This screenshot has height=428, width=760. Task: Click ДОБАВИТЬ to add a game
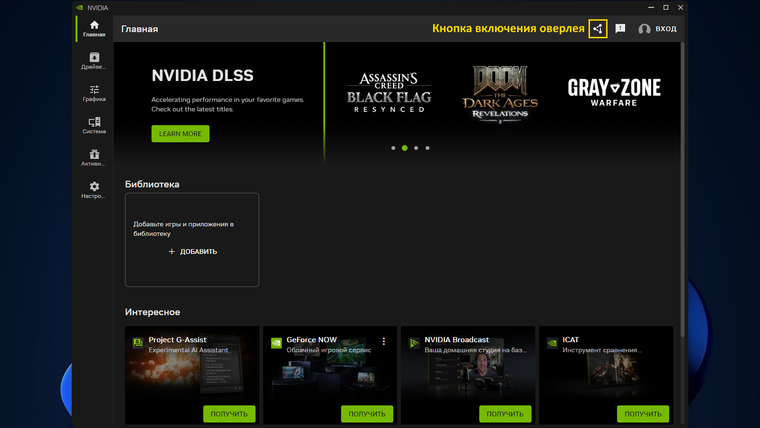(192, 252)
